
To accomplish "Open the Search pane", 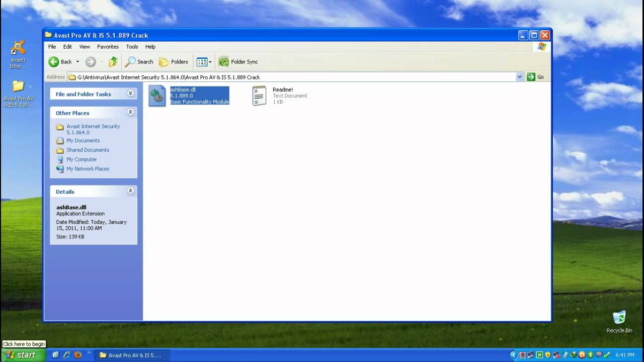I will pos(139,62).
